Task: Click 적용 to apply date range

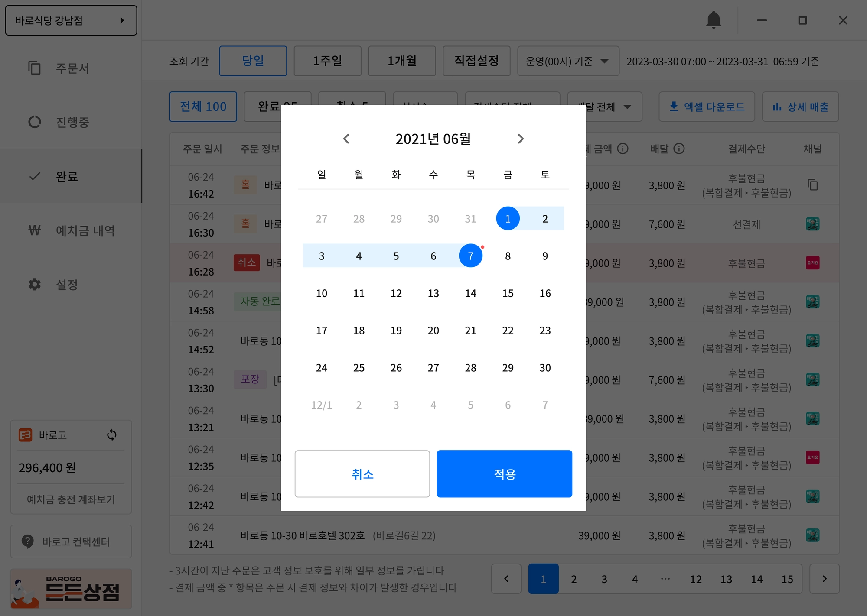Action: 504,474
